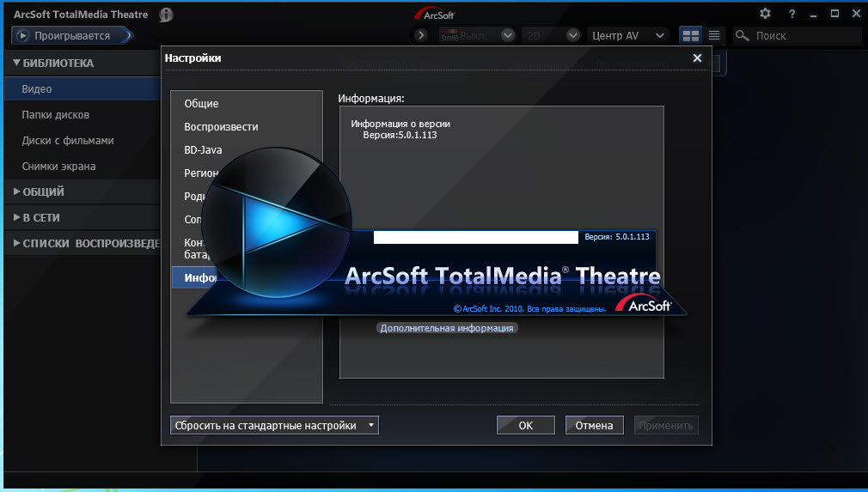Select Видео in the library
This screenshot has width=868, height=492.
tap(83, 89)
